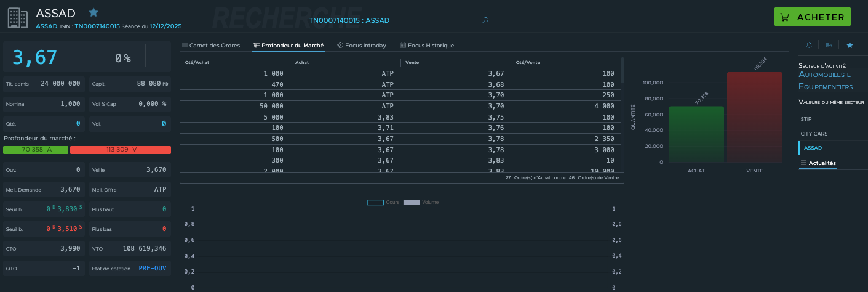
Task: Click the favorite star next to ASSAD title
Action: tap(94, 12)
